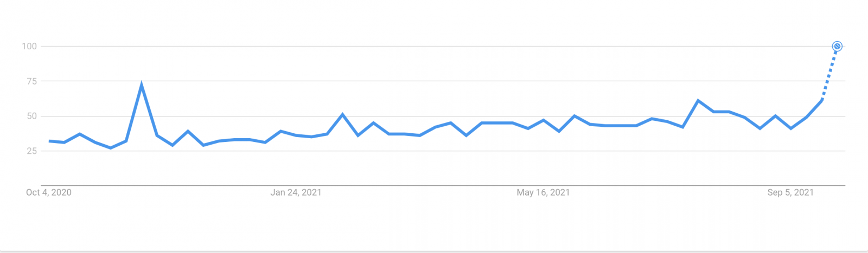Click the Jan 24, 2021 axis label
868x253 pixels.
[x=296, y=192]
